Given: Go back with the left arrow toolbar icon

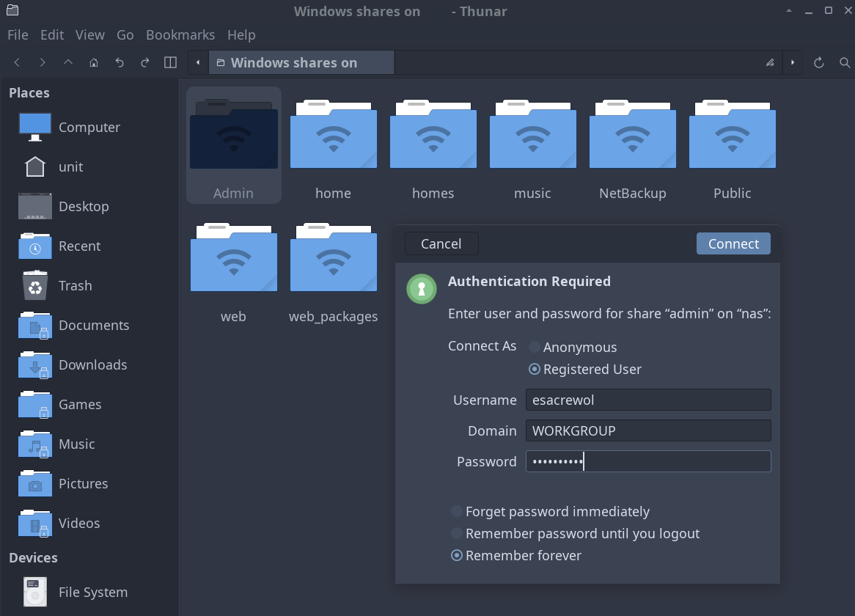Looking at the screenshot, I should pyautogui.click(x=17, y=62).
